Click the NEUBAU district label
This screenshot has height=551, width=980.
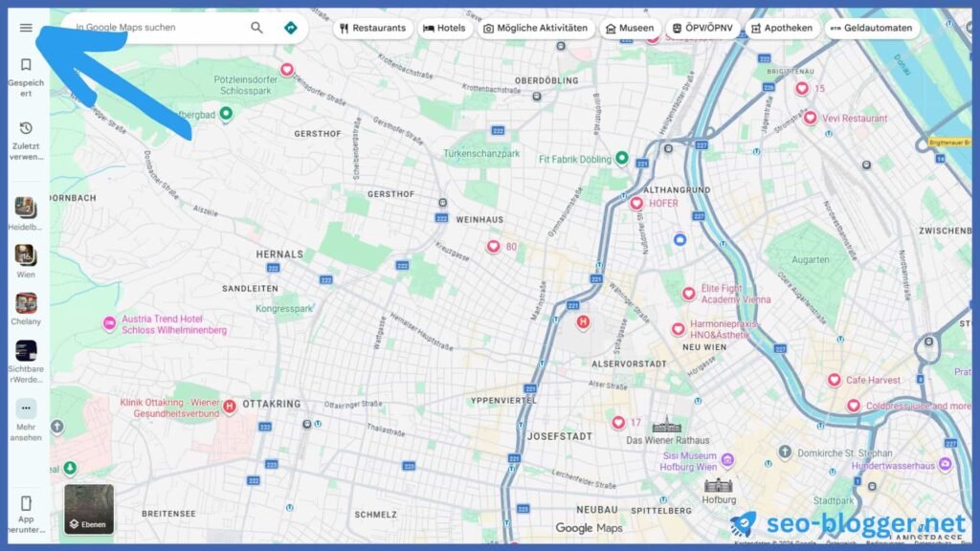(x=597, y=510)
